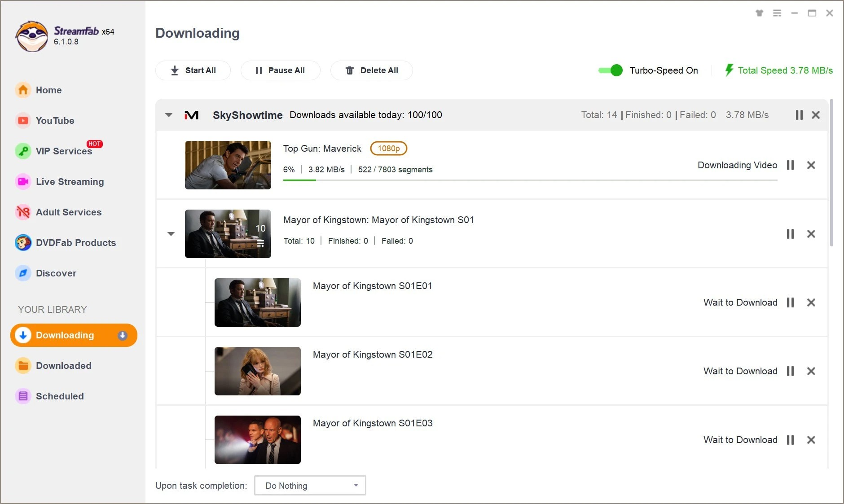Viewport: 844px width, 504px height.
Task: Click Downloads available today: 100/100
Action: (x=366, y=115)
